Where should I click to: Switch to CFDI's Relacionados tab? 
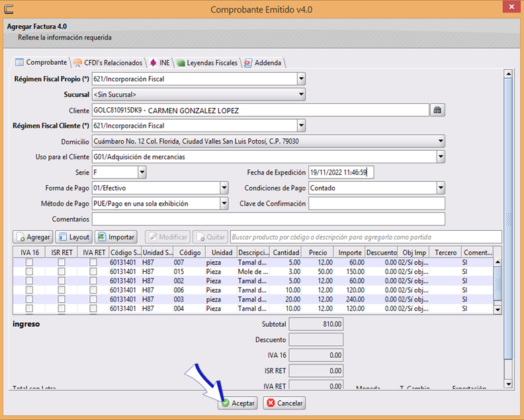pyautogui.click(x=109, y=63)
